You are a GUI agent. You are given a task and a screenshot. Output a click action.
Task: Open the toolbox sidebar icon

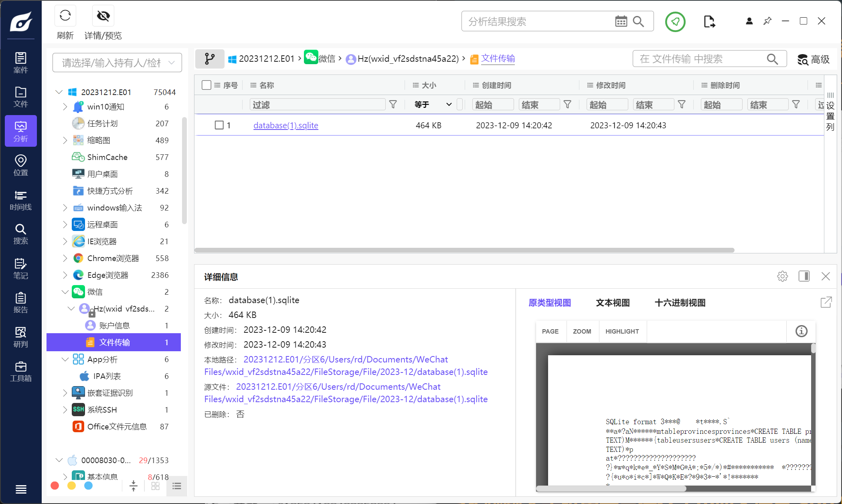coord(20,372)
